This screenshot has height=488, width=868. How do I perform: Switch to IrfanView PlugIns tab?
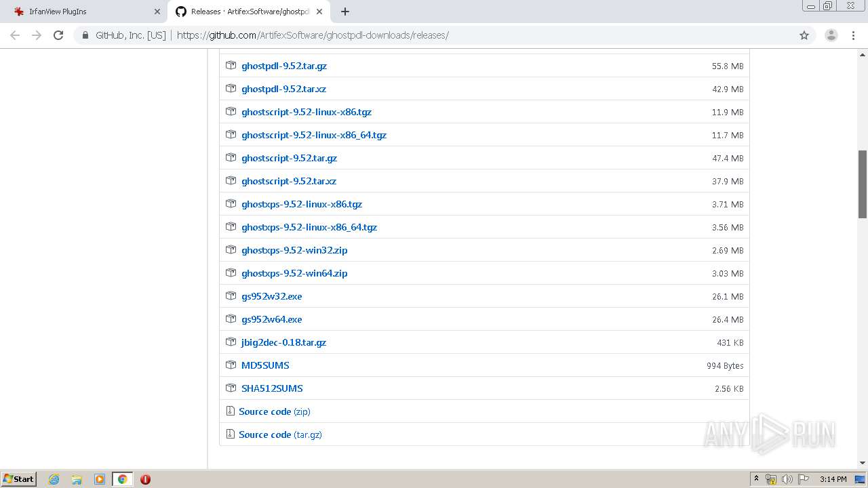83,12
